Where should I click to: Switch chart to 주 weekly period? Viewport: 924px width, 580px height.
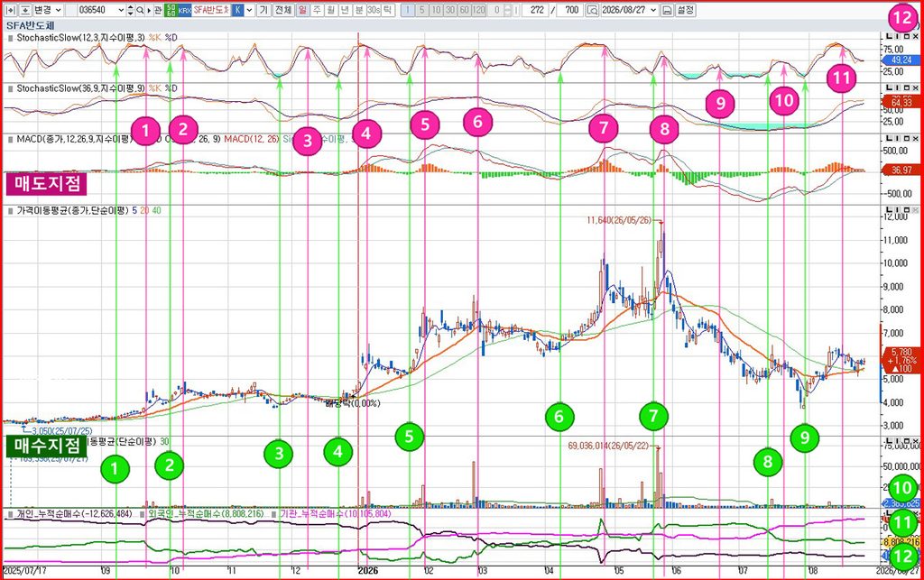[x=317, y=10]
